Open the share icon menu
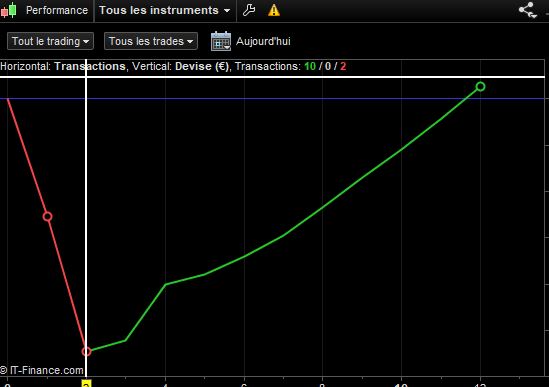Image resolution: width=549 pixels, height=387 pixels. (528, 10)
